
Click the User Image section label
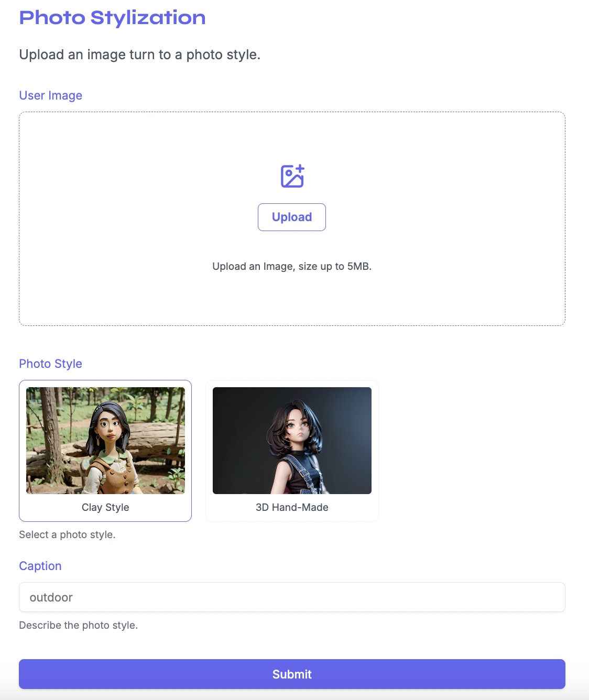[x=50, y=95]
